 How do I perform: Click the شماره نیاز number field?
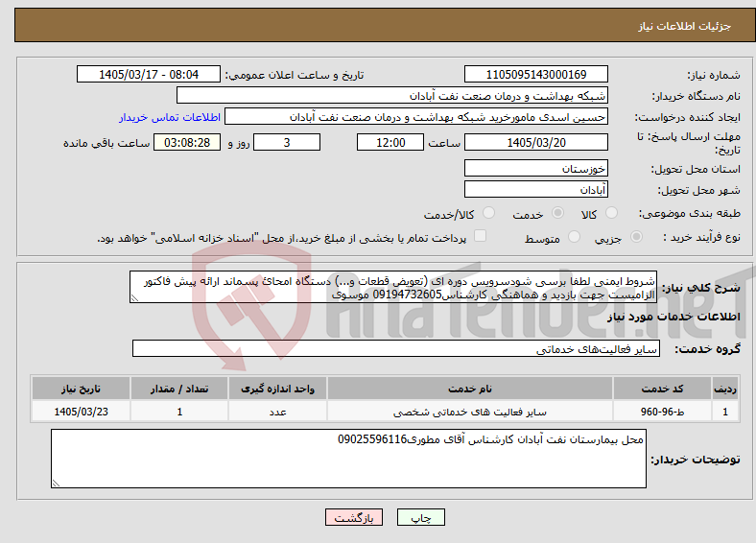536,74
